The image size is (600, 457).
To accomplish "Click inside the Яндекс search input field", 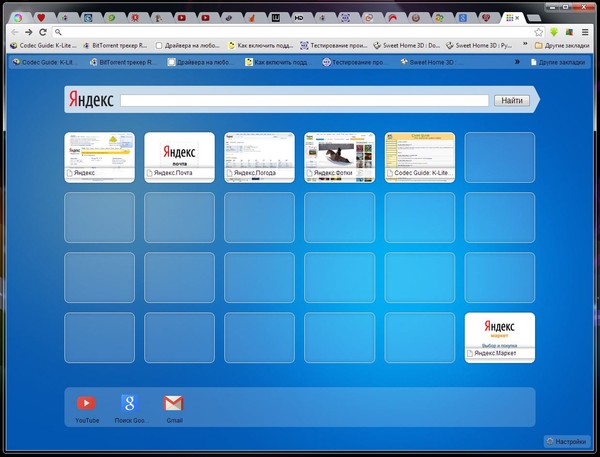I will pyautogui.click(x=304, y=100).
